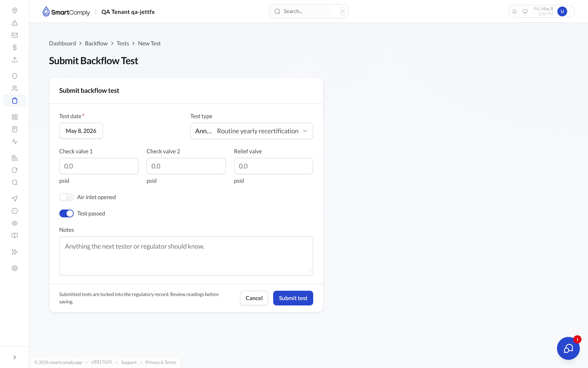Open the open book sidebar icon
Screen dimensions: 588x368
14,235
